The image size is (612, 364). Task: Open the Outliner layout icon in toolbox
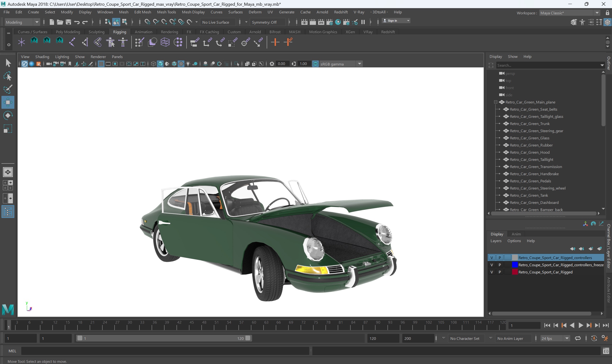tap(8, 212)
